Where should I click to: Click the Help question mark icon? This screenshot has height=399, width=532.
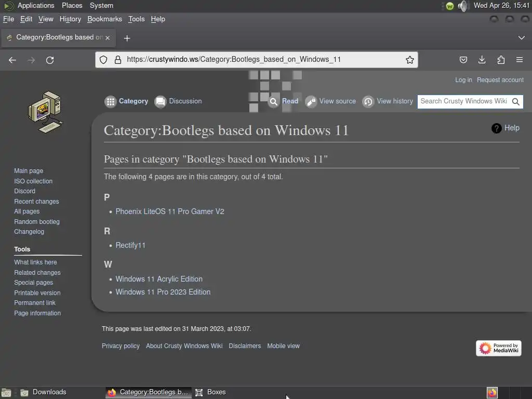496,128
